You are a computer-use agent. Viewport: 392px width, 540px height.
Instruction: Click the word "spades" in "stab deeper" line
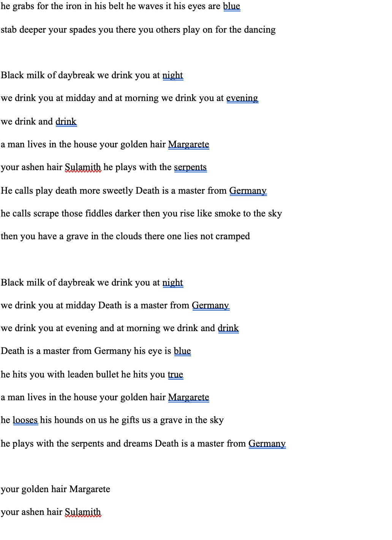pyautogui.click(x=82, y=30)
